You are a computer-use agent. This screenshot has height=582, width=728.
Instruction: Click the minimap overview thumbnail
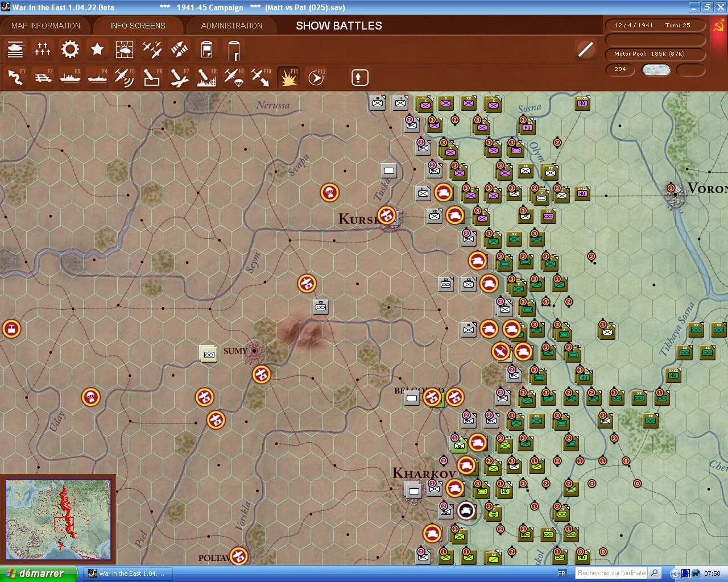coord(58,520)
